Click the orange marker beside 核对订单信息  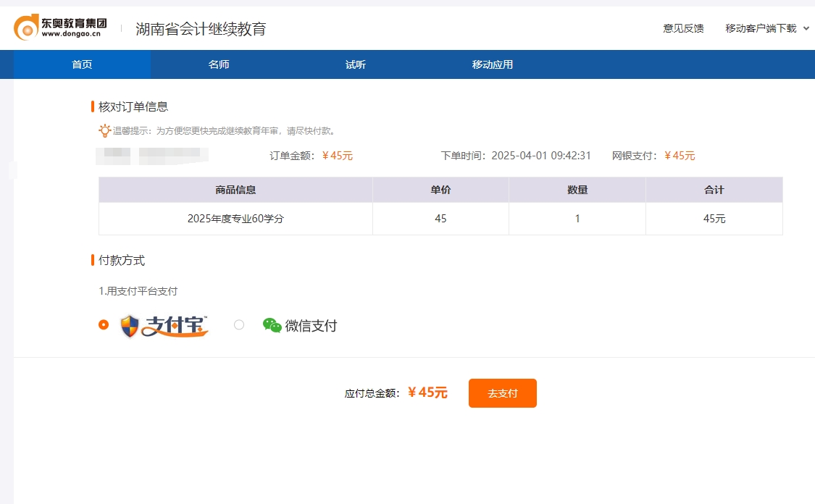[x=92, y=106]
